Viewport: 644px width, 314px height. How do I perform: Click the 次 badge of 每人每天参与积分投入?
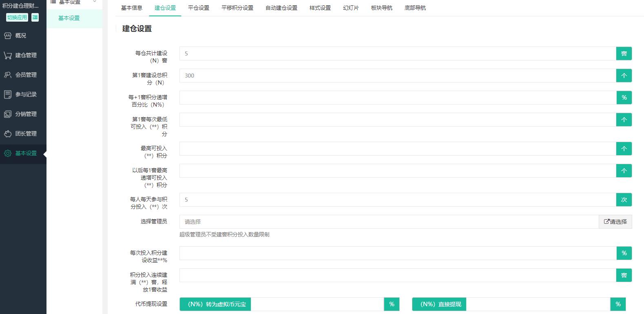[x=624, y=200]
